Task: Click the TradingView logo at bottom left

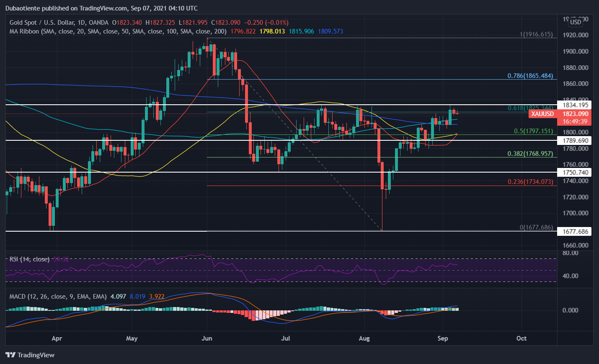Action: [x=30, y=355]
